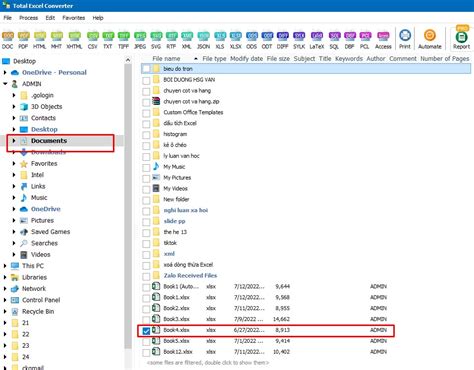The image size is (474, 370).
Task: Expand the Control Panel node
Action: [5, 300]
